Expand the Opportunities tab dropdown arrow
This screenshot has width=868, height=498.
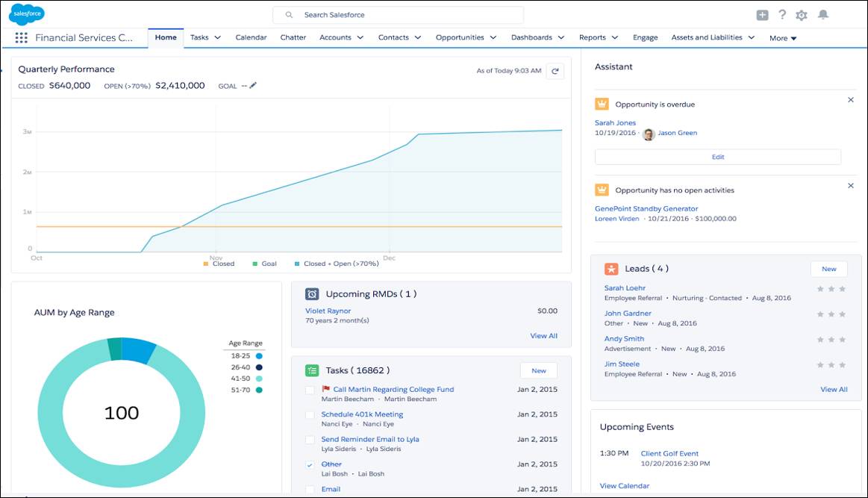pos(493,37)
